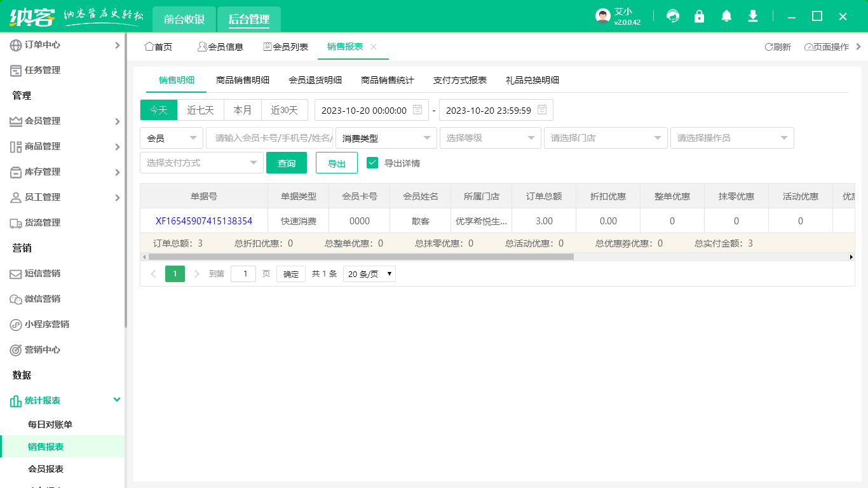The height and width of the screenshot is (488, 868).
Task: Open order XF16545907415138354 details link
Action: tap(204, 220)
